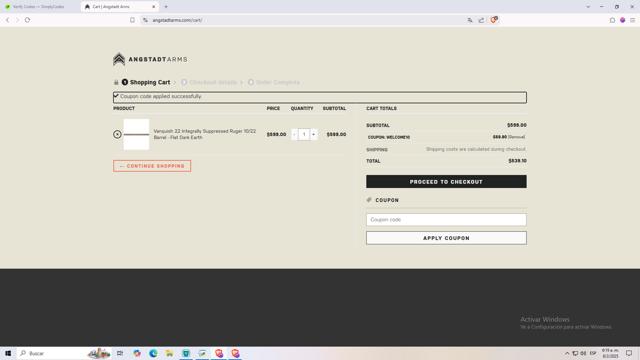Click the Shopping Cart breadcrumb step
Screen dimensions: 640x360
click(149, 82)
